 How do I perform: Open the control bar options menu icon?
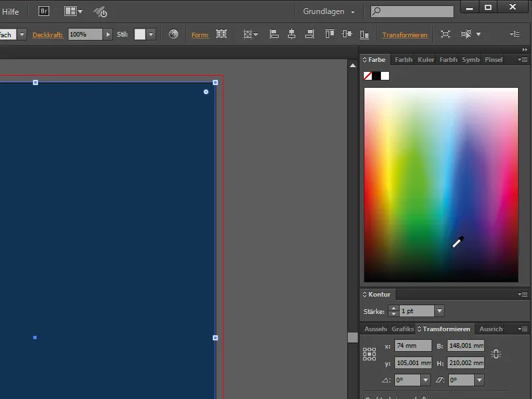[515, 34]
